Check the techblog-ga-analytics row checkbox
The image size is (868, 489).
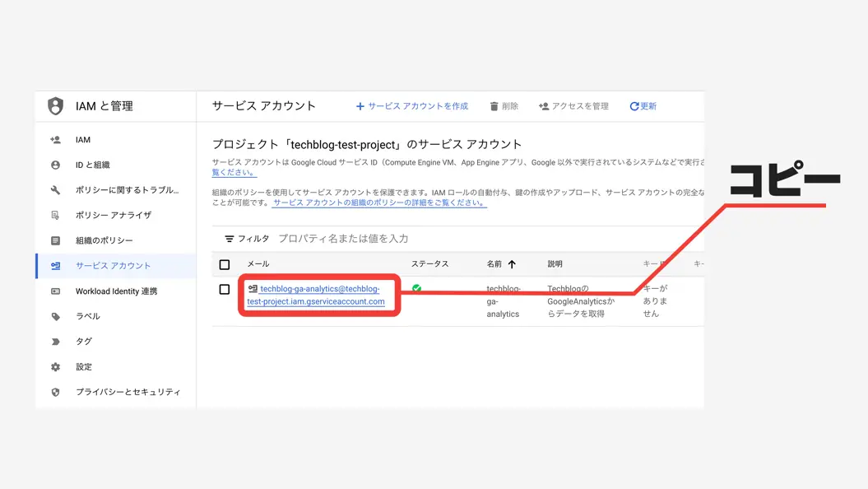point(224,289)
